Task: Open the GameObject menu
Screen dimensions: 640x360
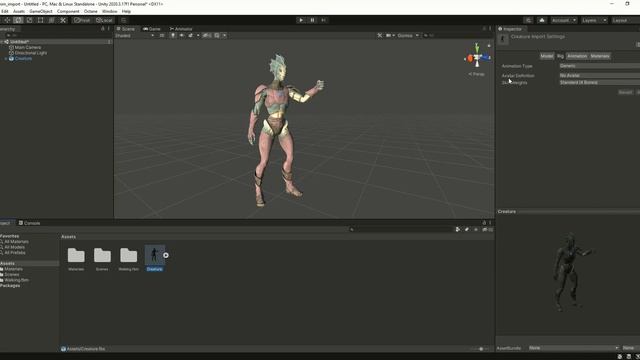Action: point(41,11)
